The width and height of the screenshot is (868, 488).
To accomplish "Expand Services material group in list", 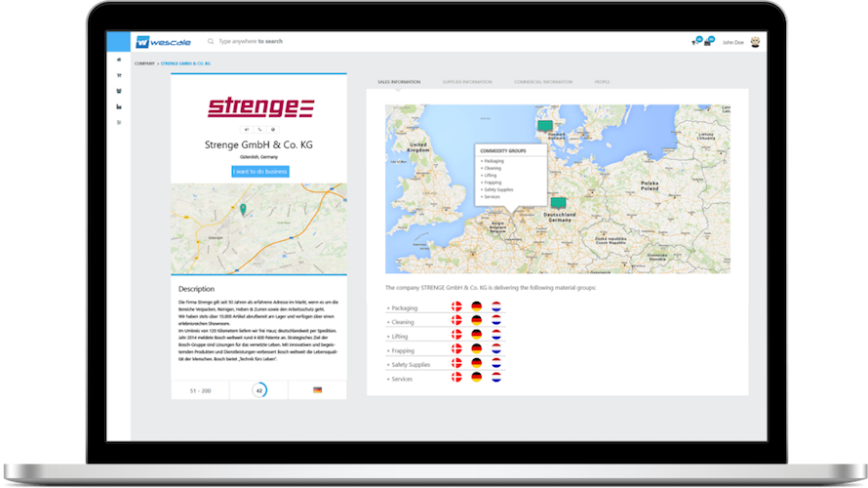I will (399, 380).
